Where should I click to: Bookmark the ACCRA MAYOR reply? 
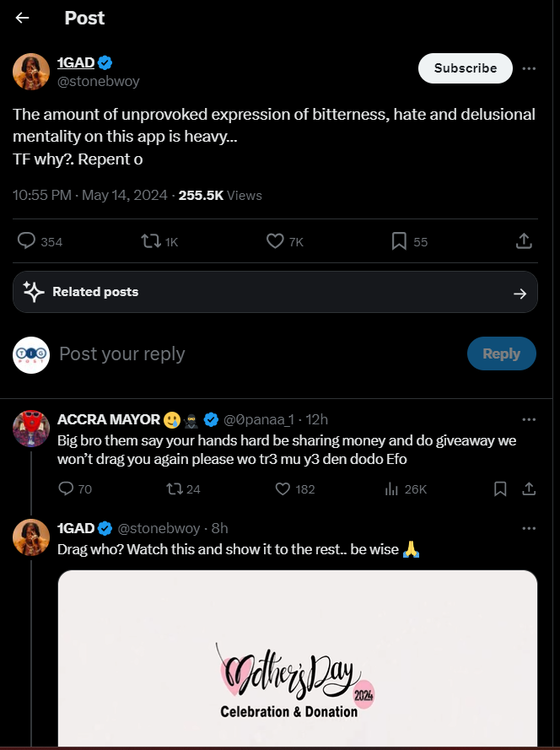500,488
